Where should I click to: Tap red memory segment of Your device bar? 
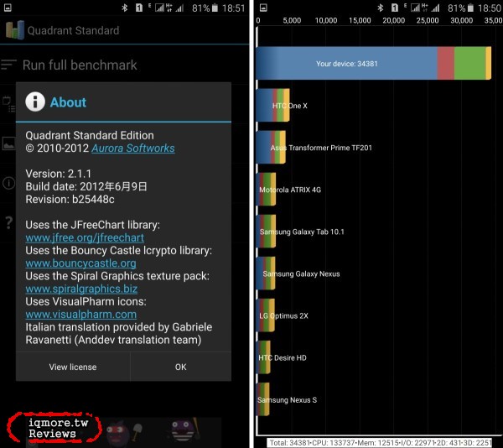pyautogui.click(x=446, y=63)
